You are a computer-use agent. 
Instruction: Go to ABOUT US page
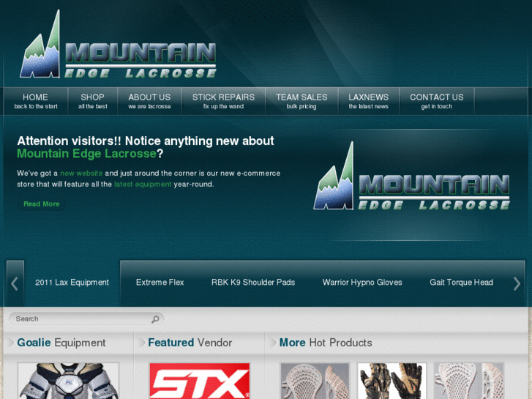click(x=149, y=101)
